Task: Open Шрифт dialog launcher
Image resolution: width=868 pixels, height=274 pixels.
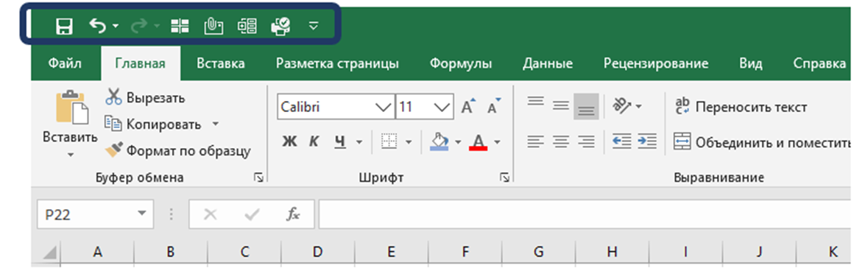Action: tap(504, 178)
